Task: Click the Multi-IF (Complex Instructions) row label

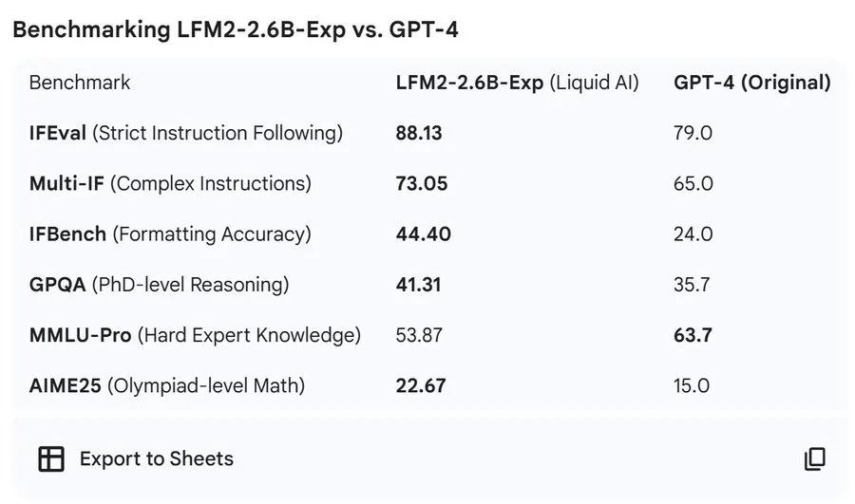Action: [170, 183]
